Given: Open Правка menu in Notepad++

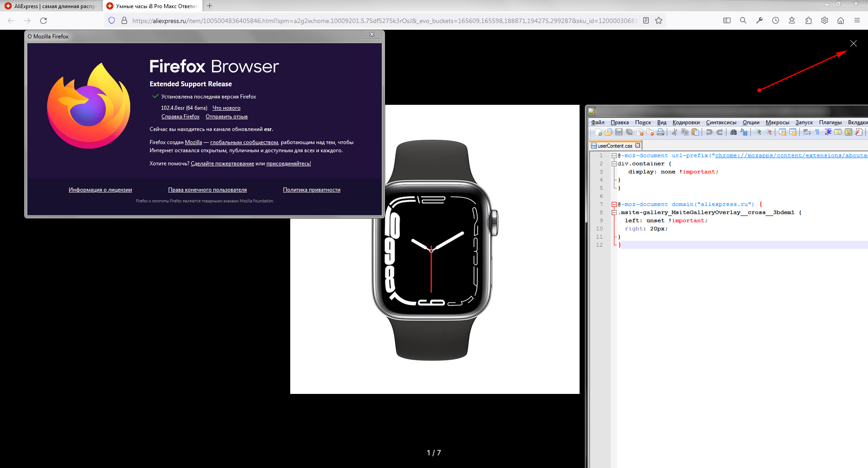Looking at the screenshot, I should (x=619, y=122).
